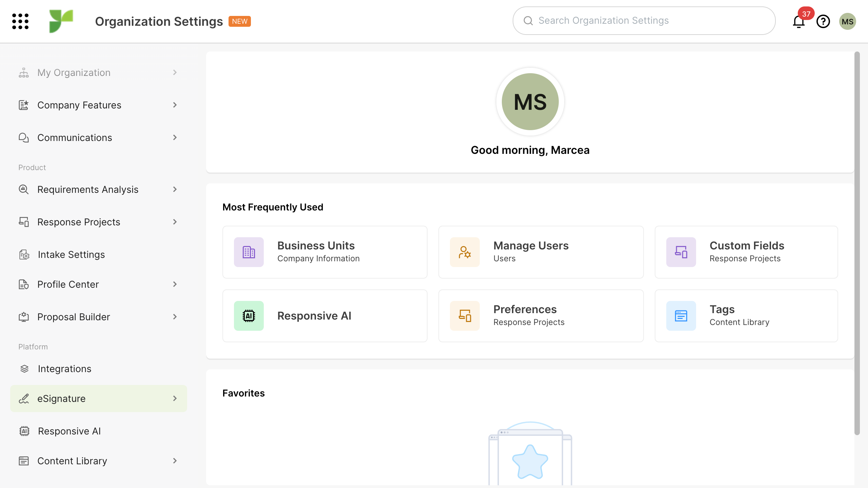Expand Requirements Analysis submenu arrow
The image size is (868, 488).
175,189
